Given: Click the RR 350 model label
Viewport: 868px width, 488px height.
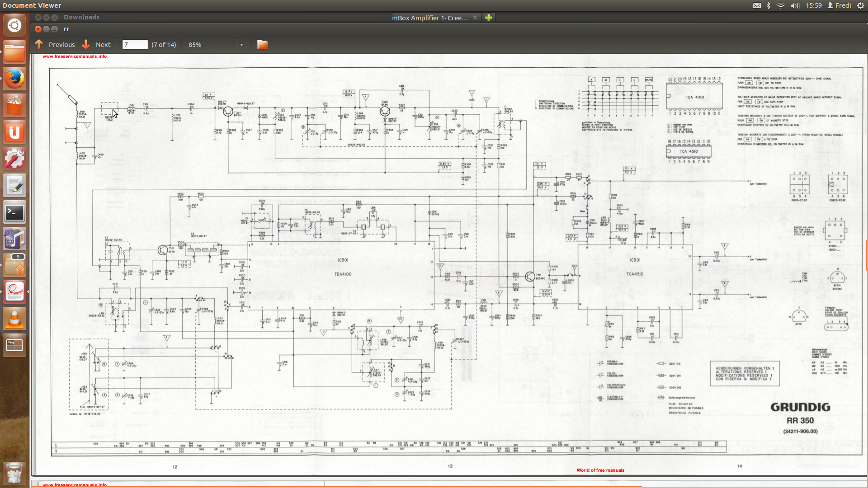Looking at the screenshot, I should 800,421.
